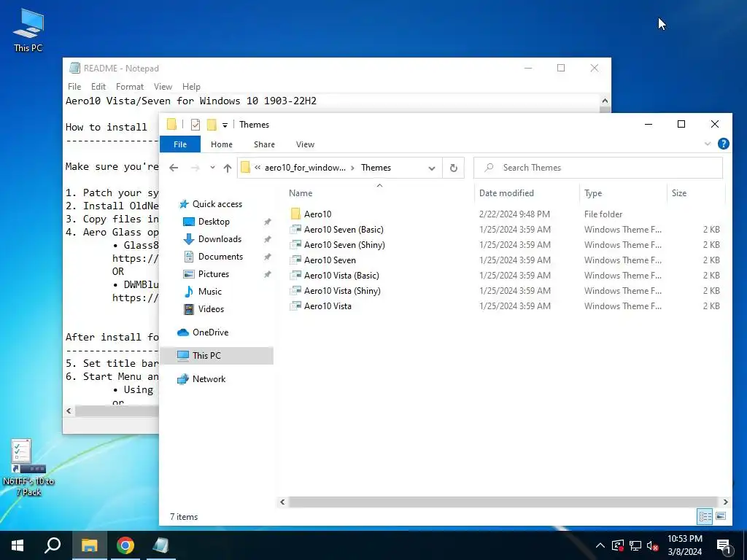747x560 pixels.
Task: Open network tray icon
Action: point(635,545)
